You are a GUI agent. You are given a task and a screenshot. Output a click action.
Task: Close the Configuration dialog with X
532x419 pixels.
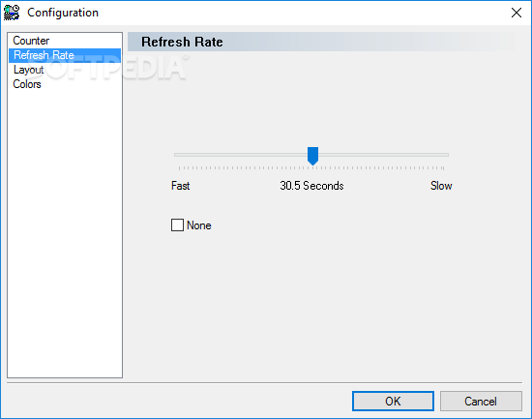tap(517, 13)
